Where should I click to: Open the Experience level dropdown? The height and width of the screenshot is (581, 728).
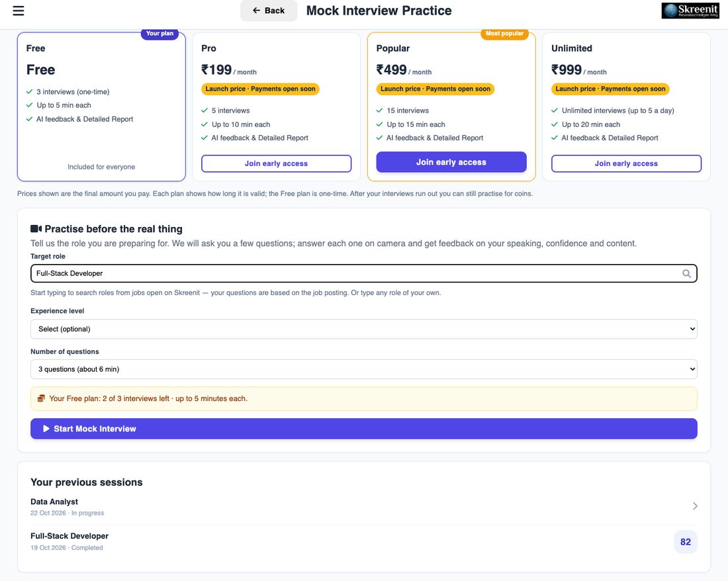pyautogui.click(x=364, y=329)
